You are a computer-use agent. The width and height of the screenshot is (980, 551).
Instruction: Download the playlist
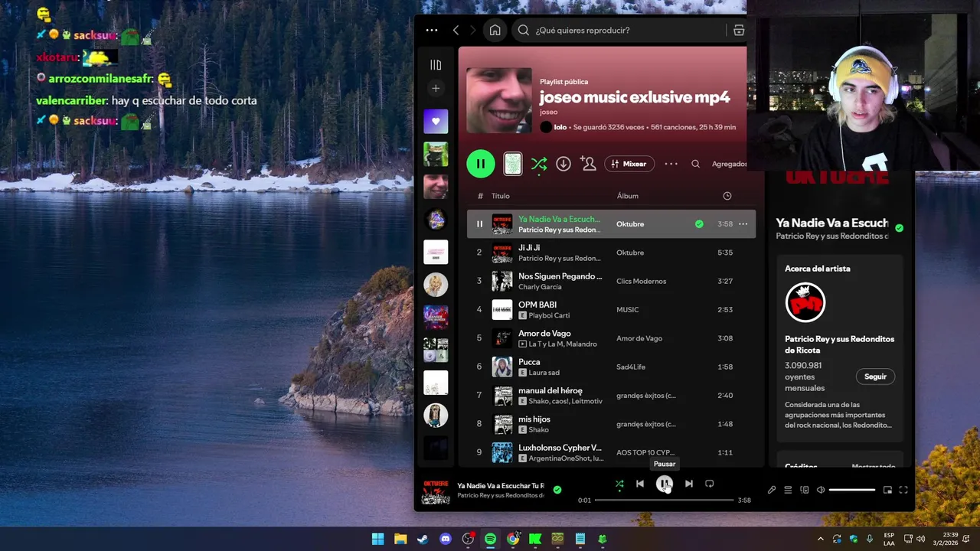563,164
